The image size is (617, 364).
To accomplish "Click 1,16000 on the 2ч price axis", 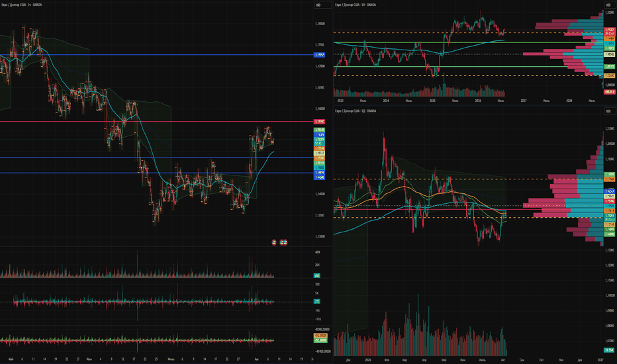I will (320, 109).
